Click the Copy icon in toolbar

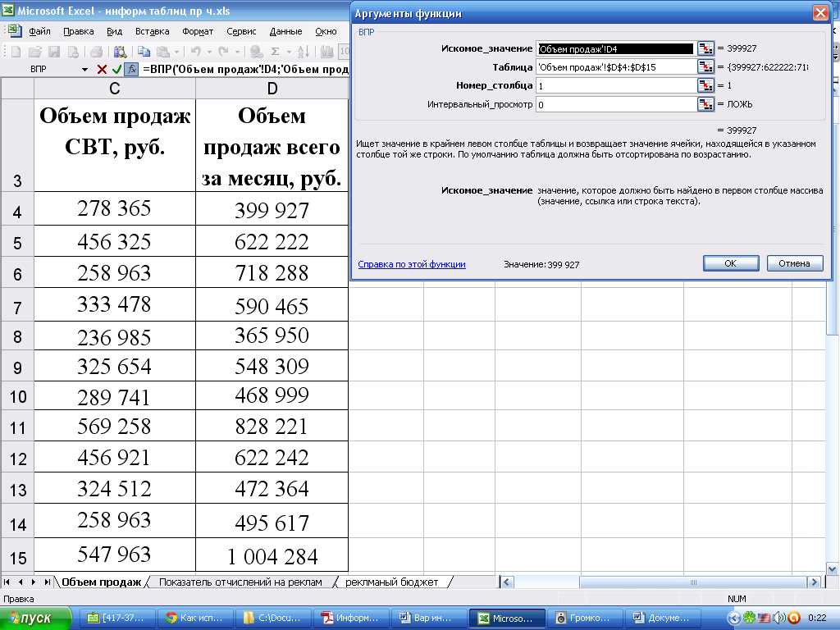[144, 52]
